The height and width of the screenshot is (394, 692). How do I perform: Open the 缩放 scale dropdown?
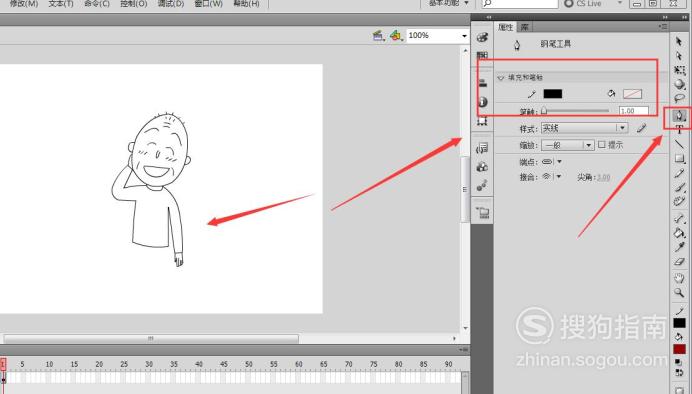click(x=568, y=145)
